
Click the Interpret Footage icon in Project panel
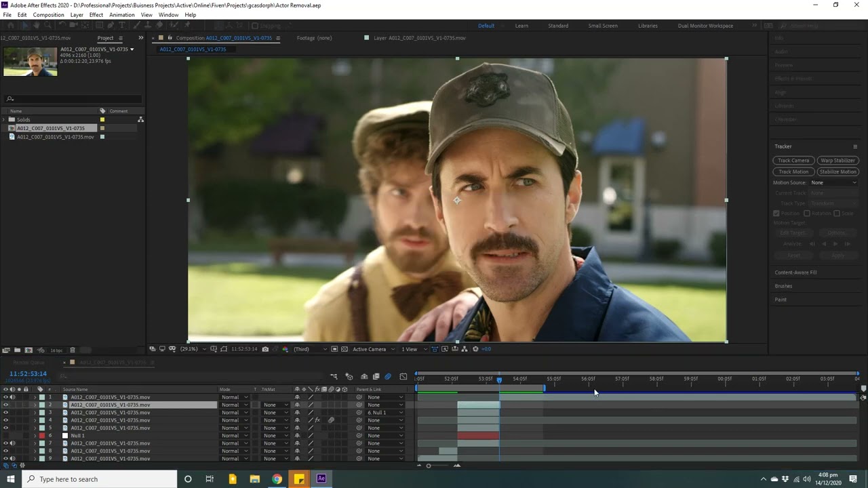coord(5,350)
